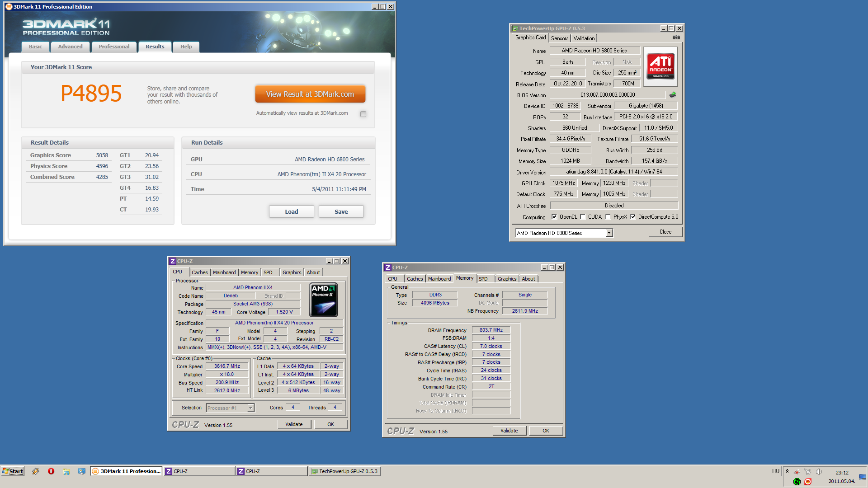The height and width of the screenshot is (488, 868).
Task: Open the Professional tab in 3DMark 11
Action: click(114, 47)
